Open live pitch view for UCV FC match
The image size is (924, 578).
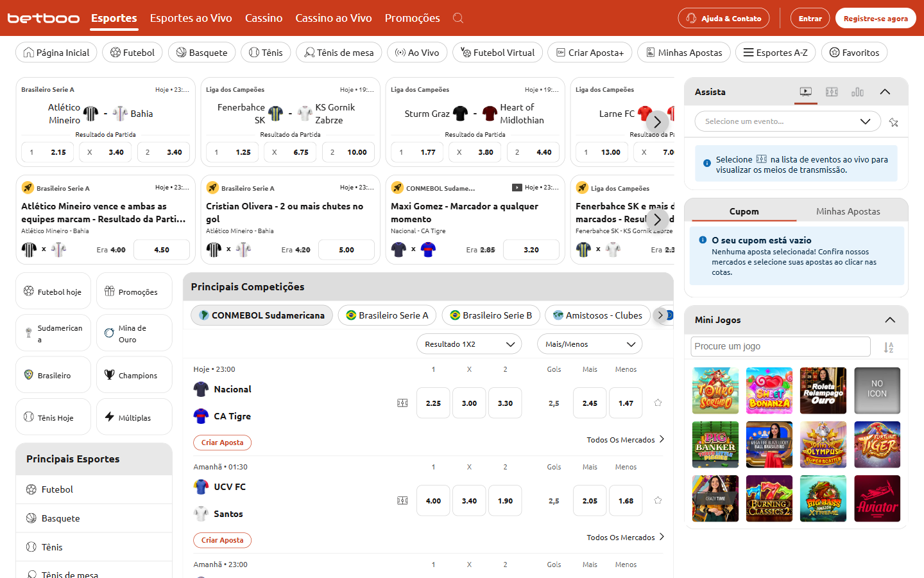pos(402,501)
